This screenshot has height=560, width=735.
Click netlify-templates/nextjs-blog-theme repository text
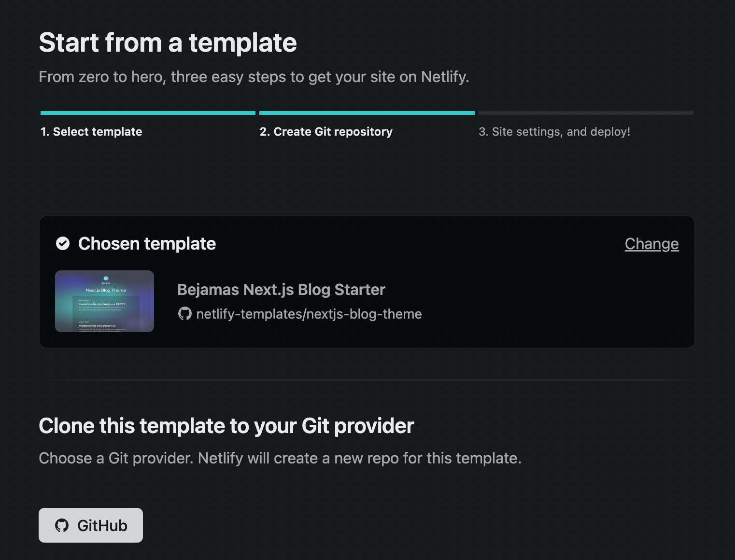point(309,314)
